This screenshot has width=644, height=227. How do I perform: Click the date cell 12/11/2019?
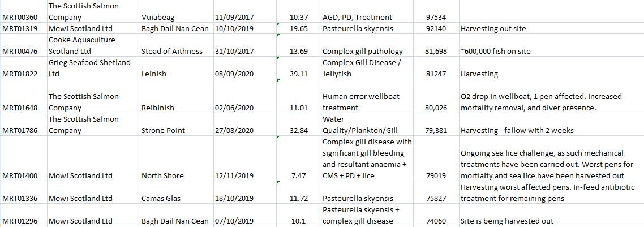coord(234,175)
